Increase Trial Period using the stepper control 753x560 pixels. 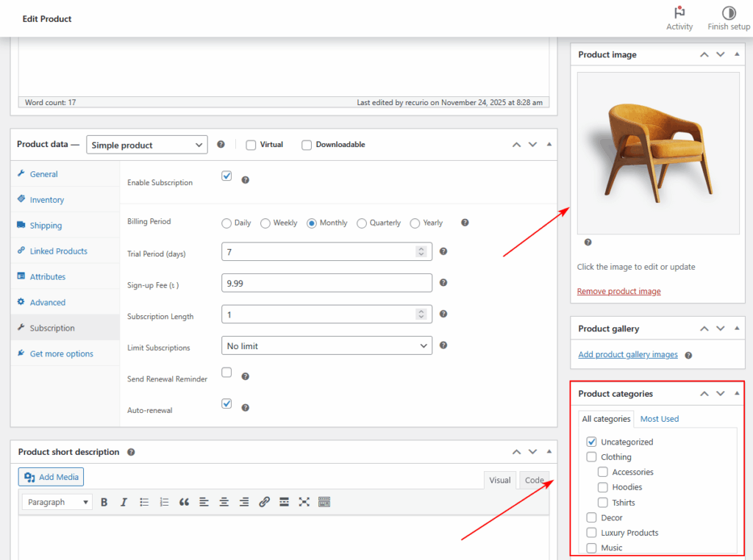421,248
